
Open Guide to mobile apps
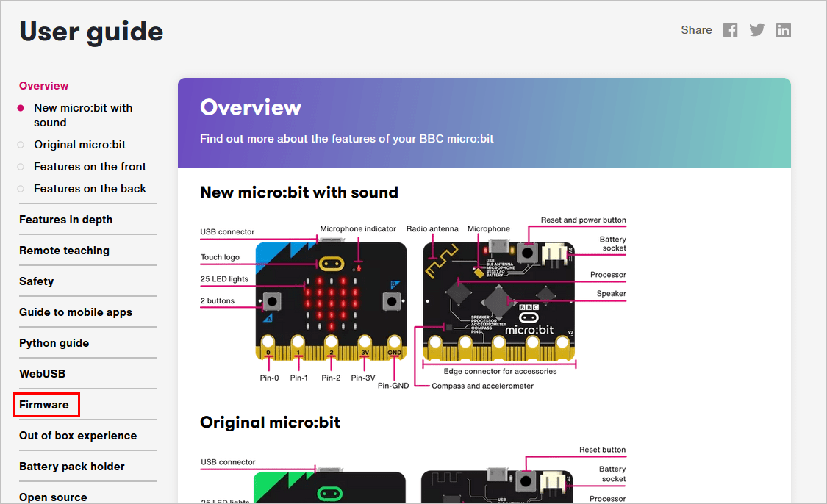click(76, 312)
